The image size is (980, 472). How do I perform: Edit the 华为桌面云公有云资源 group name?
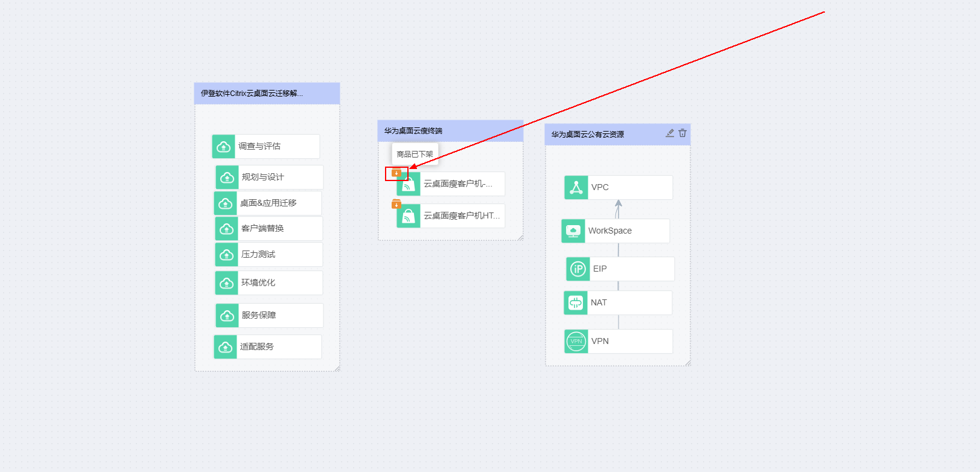[x=670, y=133]
